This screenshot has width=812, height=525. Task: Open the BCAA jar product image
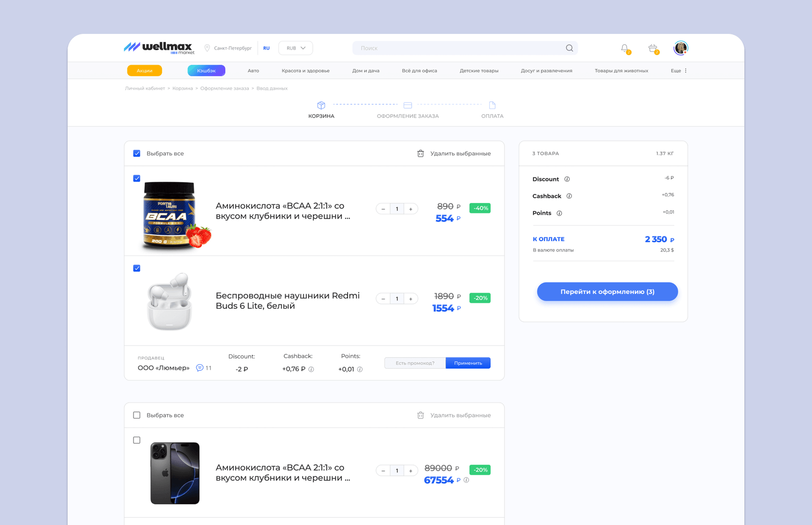(176, 215)
